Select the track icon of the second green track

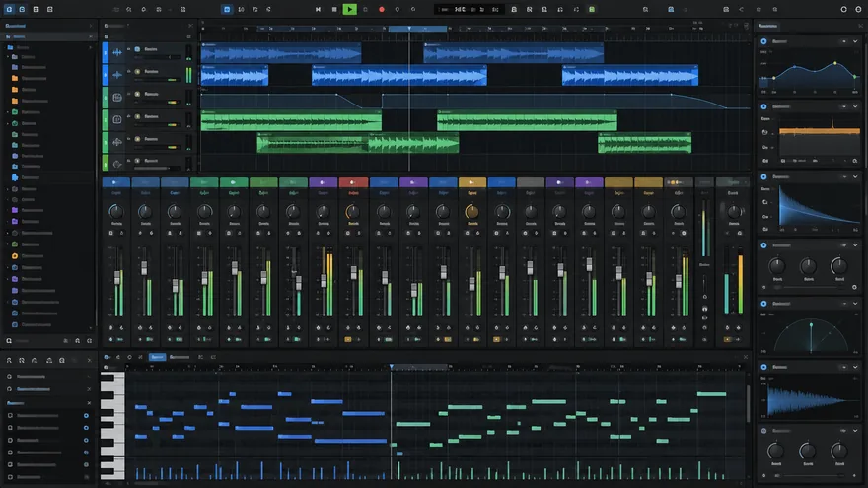117,119
